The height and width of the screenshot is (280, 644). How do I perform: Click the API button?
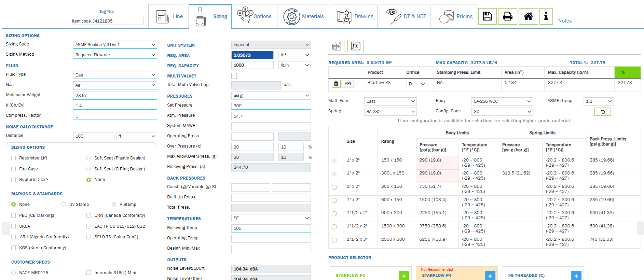coord(348,84)
